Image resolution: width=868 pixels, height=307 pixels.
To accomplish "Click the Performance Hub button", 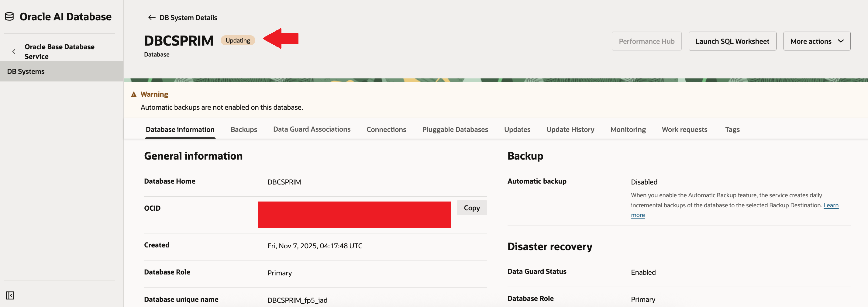I will pos(646,41).
